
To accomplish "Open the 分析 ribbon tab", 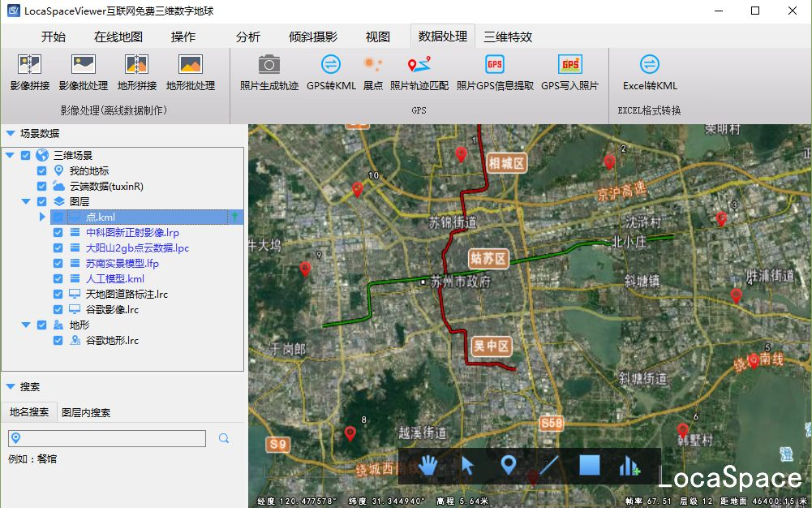I will coord(248,37).
